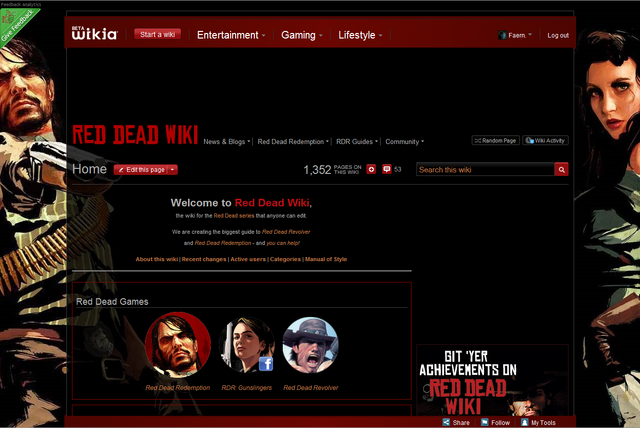Click the 1,352 pages count
Viewport: 640px width, 428px height.
click(317, 170)
